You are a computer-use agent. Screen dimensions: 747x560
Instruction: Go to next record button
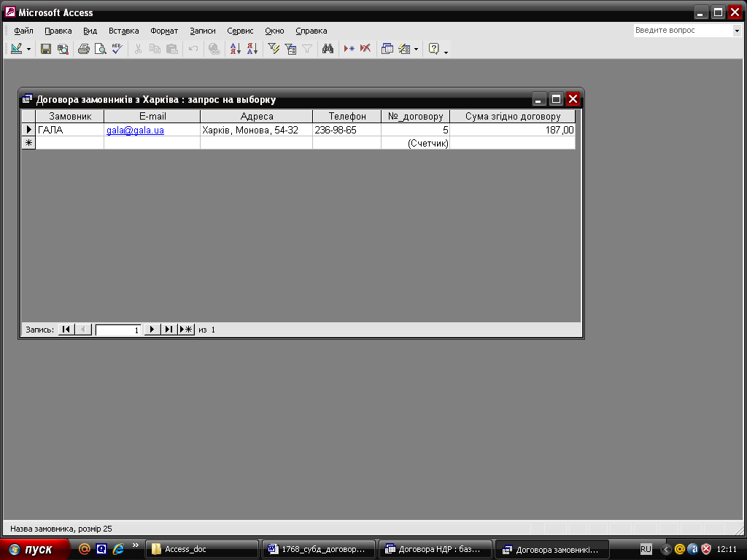pyautogui.click(x=152, y=329)
